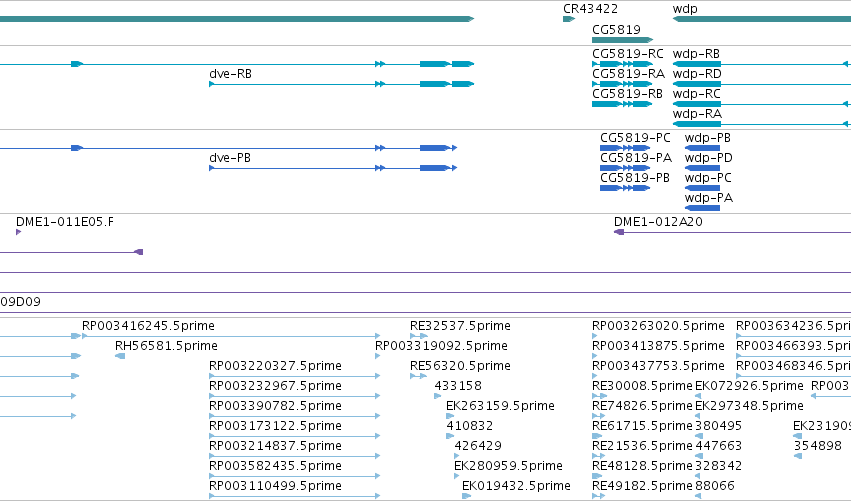851x501 pixels.
Task: Click the DME1-011E05.F feature label
Action: pos(65,221)
